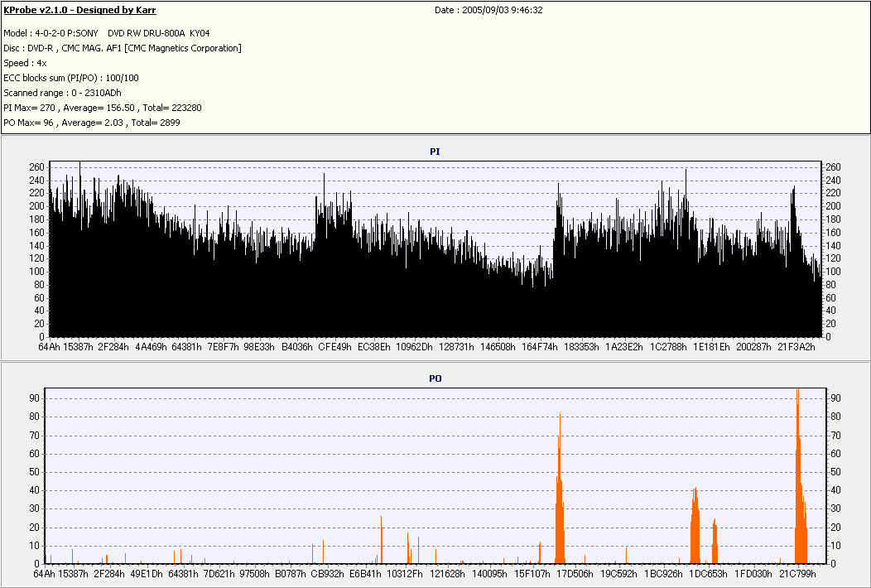871x588 pixels.
Task: Select the E6B41h axis label
Action: pyautogui.click(x=365, y=574)
